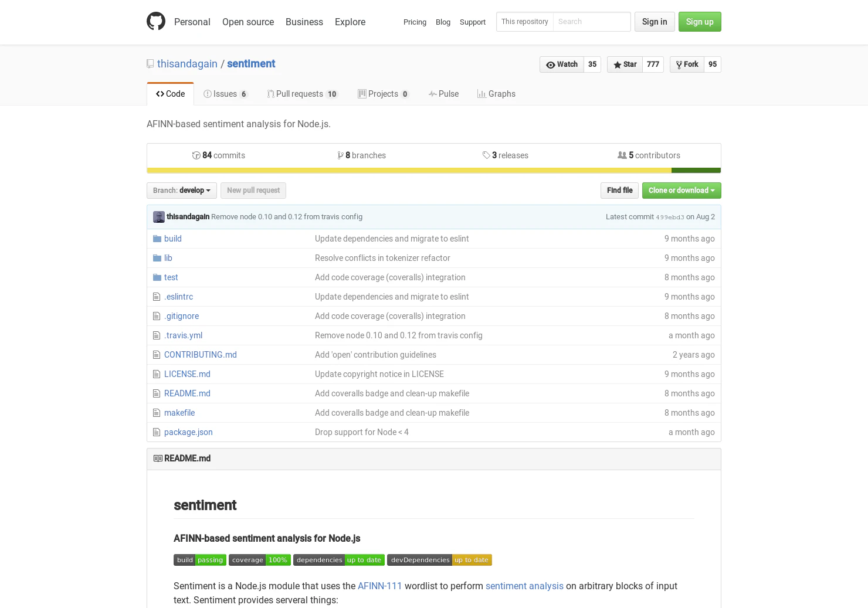Click the file icon next to README.md
This screenshot has height=608, width=868.
(x=157, y=393)
